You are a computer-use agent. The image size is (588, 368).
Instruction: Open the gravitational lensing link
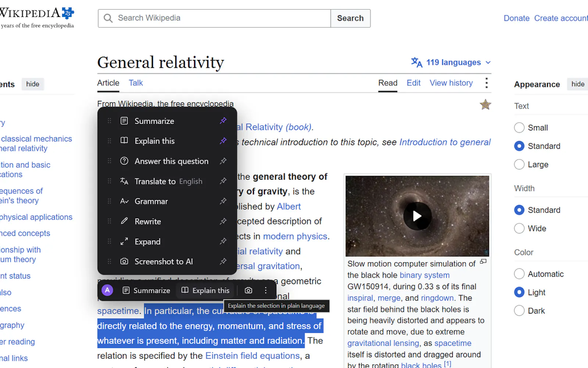click(x=383, y=343)
